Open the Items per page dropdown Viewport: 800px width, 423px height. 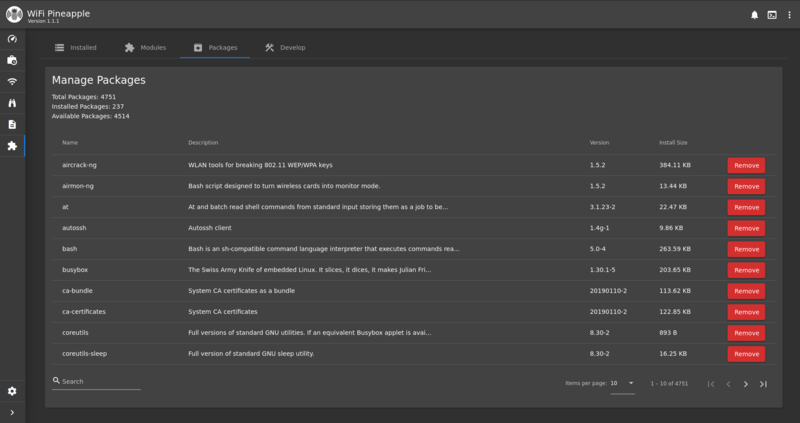tap(622, 383)
